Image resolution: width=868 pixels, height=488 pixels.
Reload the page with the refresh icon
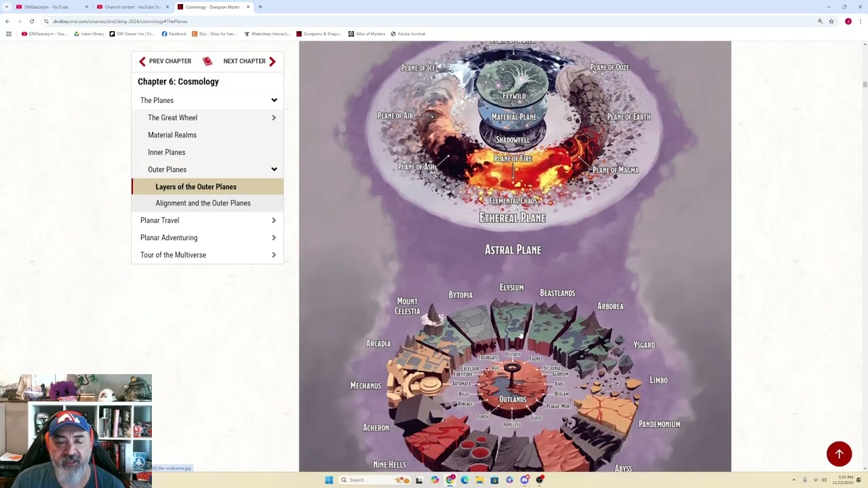click(x=31, y=21)
